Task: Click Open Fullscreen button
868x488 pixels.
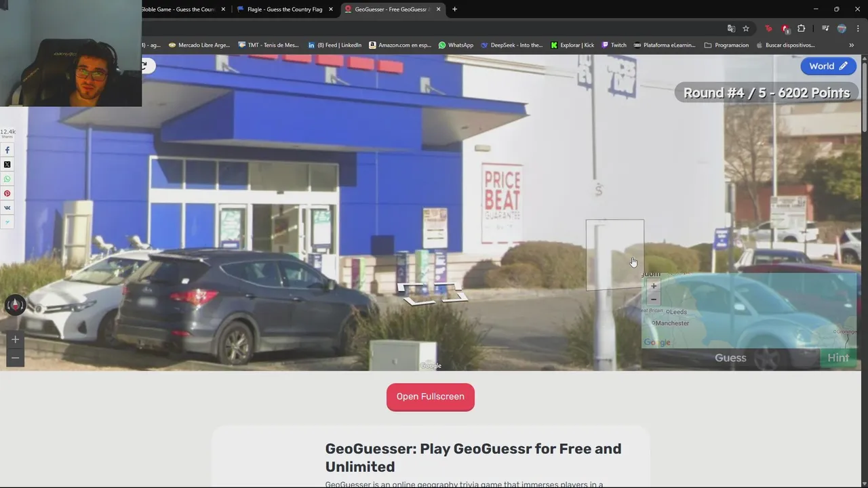Action: (x=431, y=396)
